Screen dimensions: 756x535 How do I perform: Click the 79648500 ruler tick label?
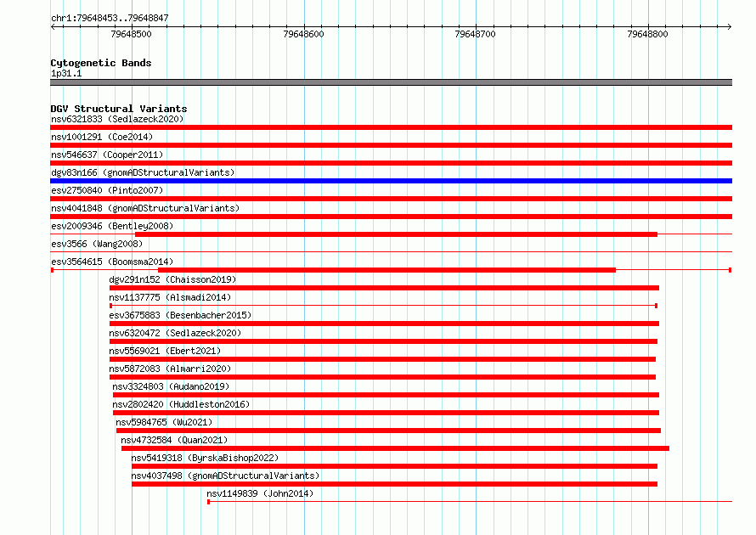pyautogui.click(x=131, y=34)
